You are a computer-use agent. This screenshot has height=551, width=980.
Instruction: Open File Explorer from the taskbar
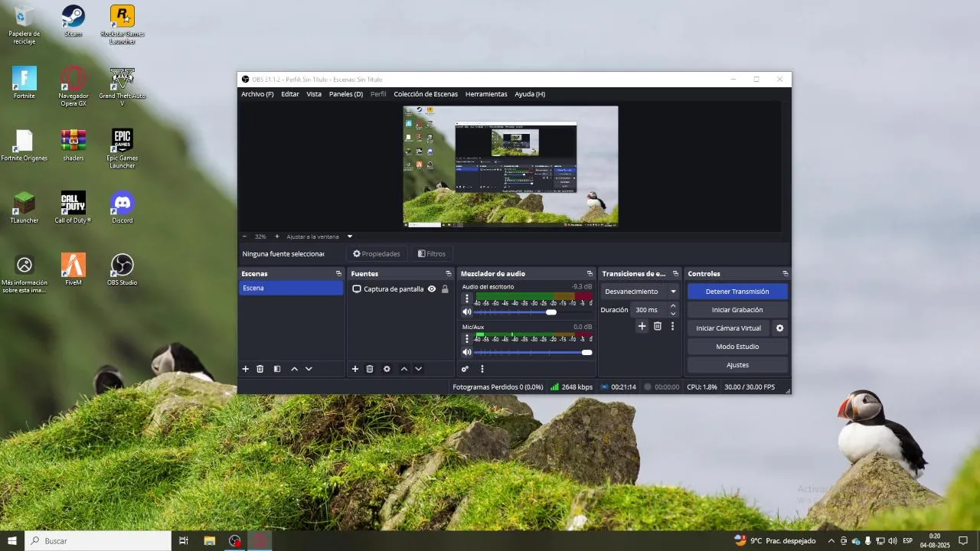click(209, 540)
